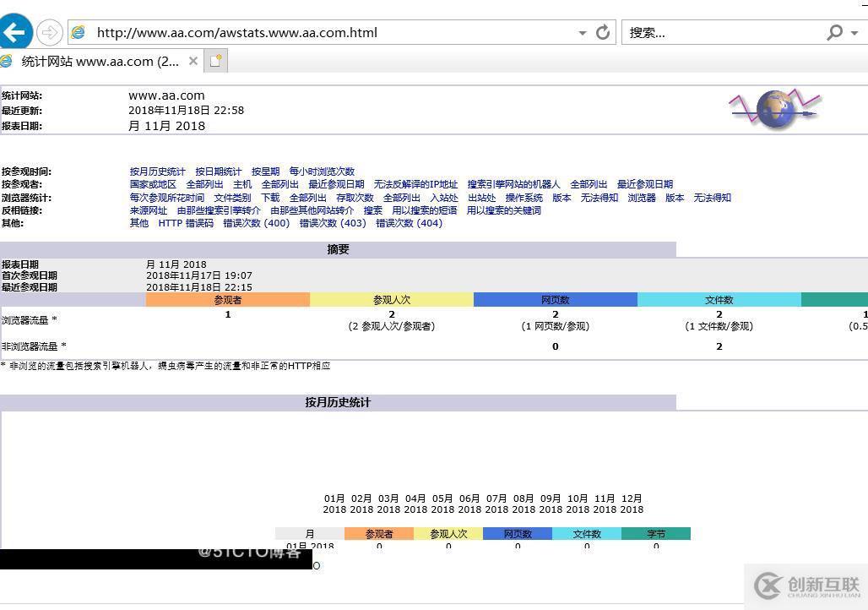Open 下载 link
This screenshot has height=610, width=868.
tap(270, 197)
